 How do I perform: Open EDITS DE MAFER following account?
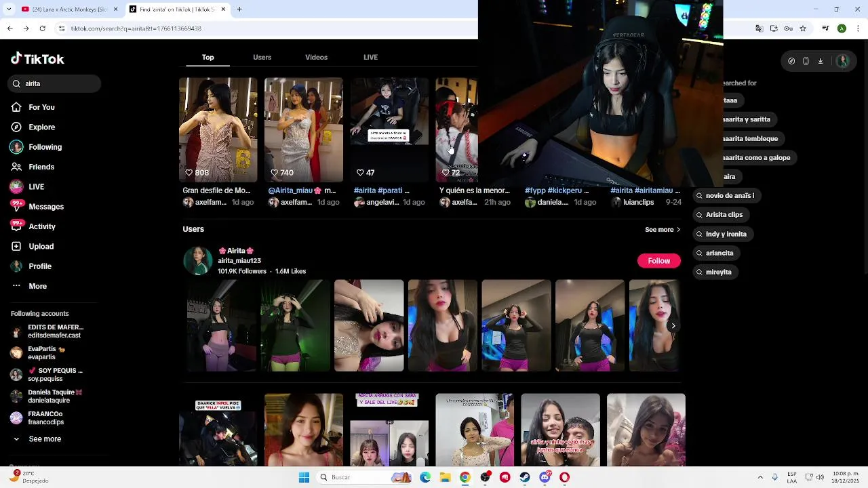tap(47, 331)
